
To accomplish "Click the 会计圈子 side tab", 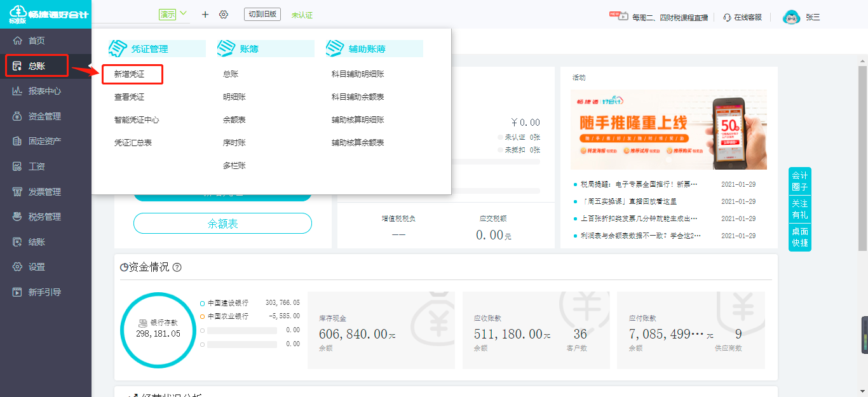I will click(800, 181).
